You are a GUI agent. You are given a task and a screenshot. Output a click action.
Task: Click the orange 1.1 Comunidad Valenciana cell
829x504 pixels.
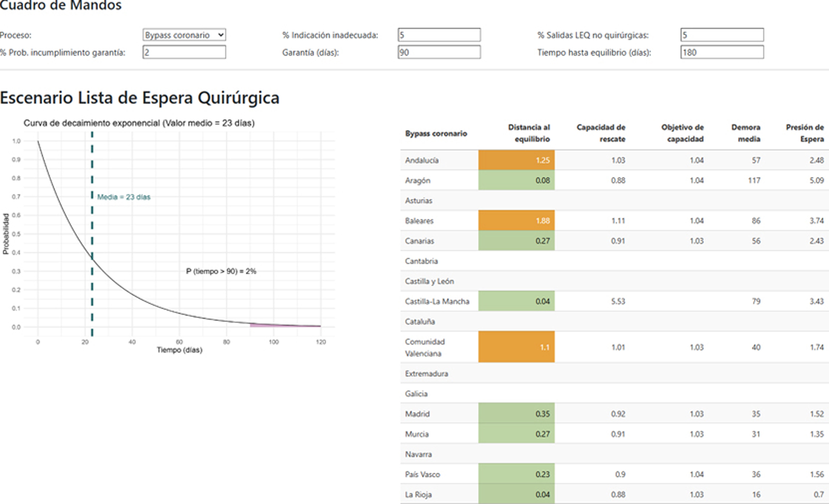pyautogui.click(x=517, y=347)
